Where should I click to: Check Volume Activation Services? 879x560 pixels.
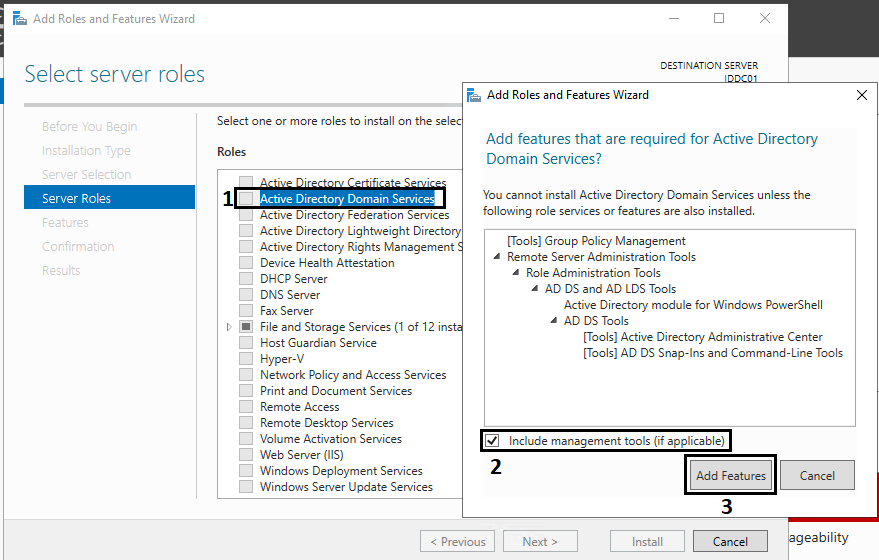246,438
